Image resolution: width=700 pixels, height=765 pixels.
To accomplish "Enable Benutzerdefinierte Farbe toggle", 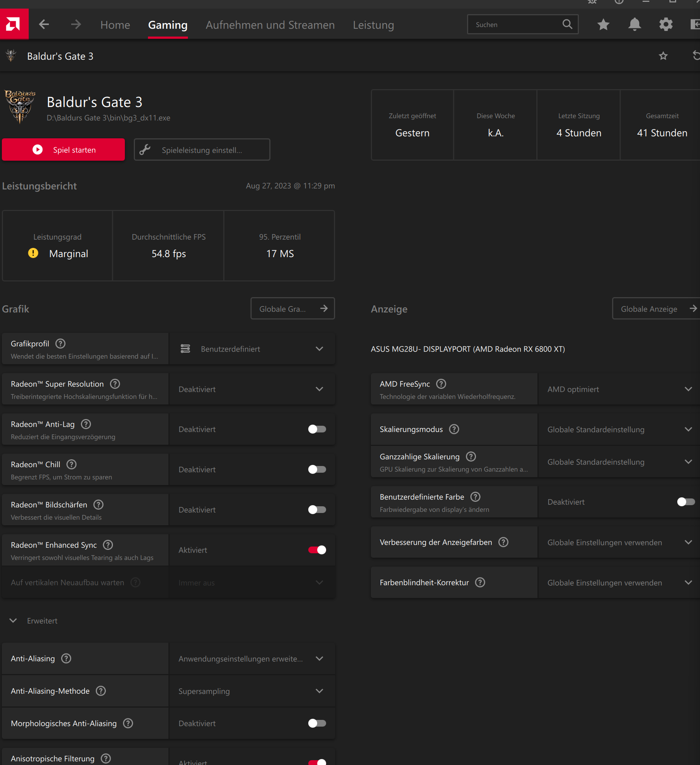I will [x=685, y=502].
